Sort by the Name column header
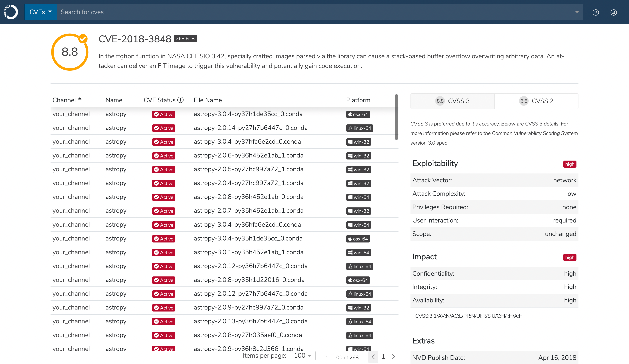The image size is (629, 364). pyautogui.click(x=114, y=100)
